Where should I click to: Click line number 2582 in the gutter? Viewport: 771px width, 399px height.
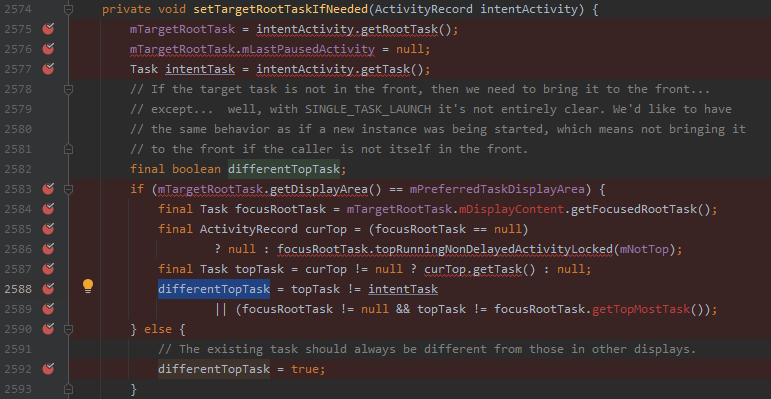pyautogui.click(x=18, y=169)
